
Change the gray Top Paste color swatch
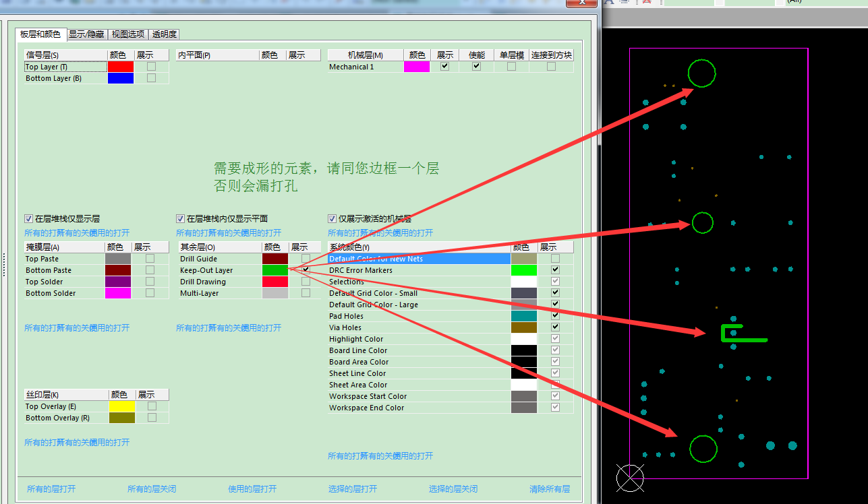(x=117, y=259)
